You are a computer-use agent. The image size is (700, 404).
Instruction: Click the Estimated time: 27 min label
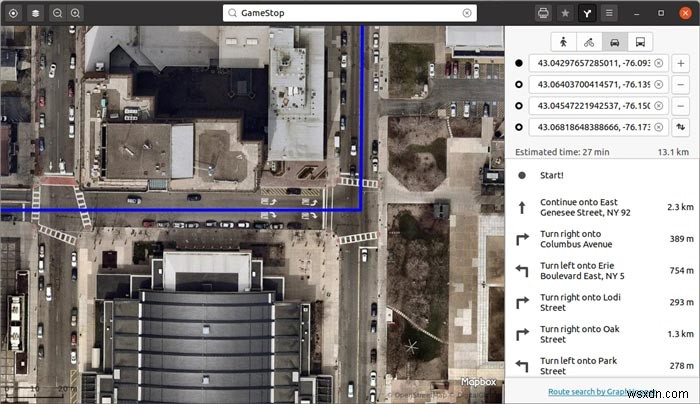562,152
